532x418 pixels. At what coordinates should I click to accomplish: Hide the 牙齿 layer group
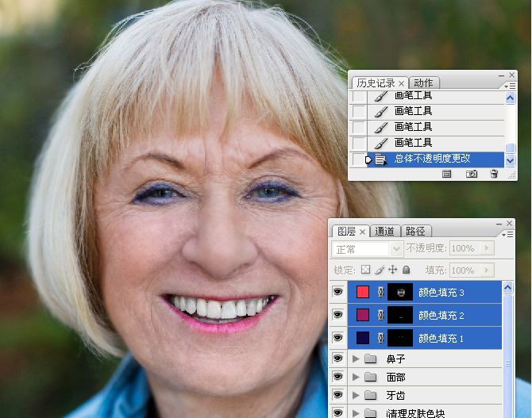click(x=337, y=395)
